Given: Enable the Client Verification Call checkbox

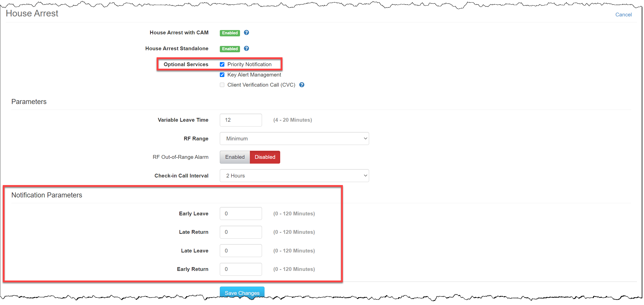Looking at the screenshot, I should coord(222,85).
